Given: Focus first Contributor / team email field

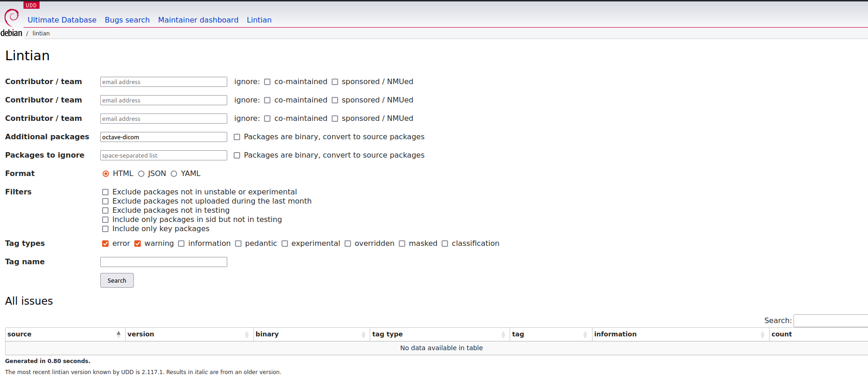Looking at the screenshot, I should coord(164,82).
